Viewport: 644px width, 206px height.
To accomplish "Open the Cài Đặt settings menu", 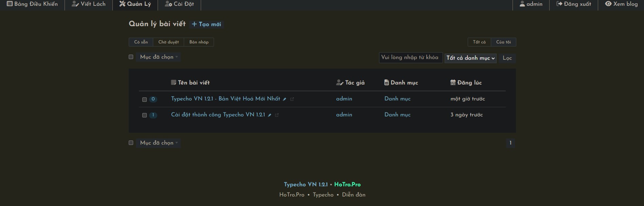I will (179, 4).
